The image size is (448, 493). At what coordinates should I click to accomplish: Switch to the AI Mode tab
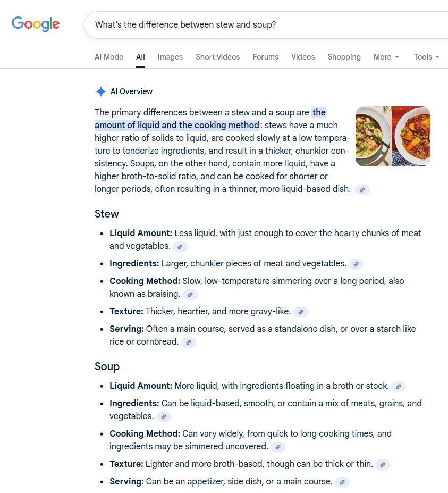pos(109,57)
